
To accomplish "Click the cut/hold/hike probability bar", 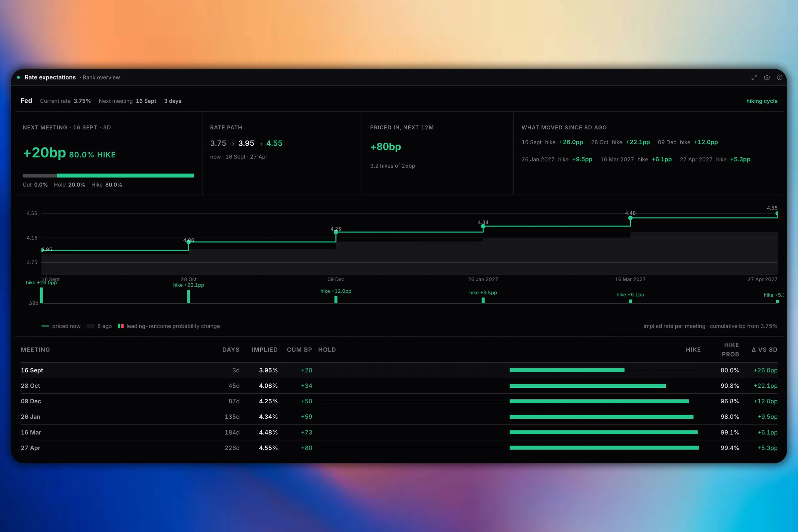I will [x=108, y=176].
